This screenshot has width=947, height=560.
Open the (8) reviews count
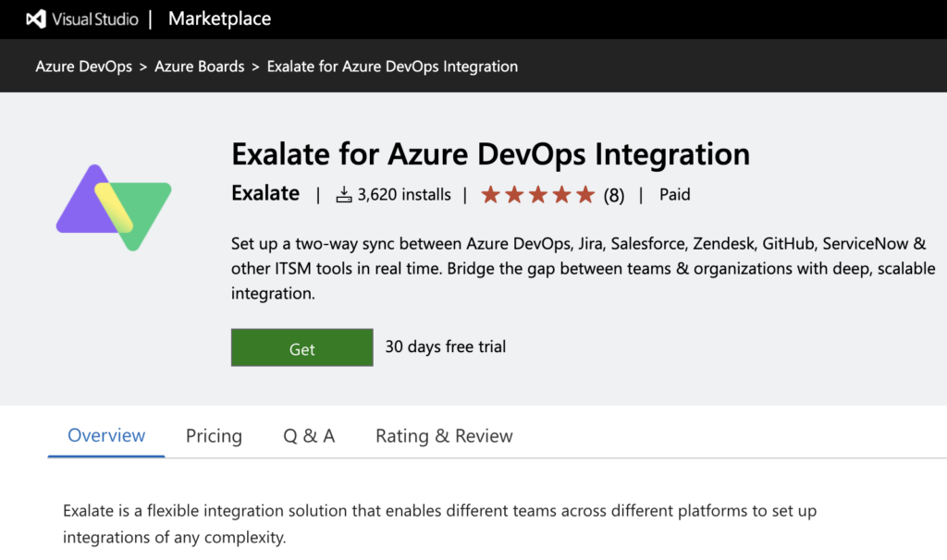pos(614,195)
